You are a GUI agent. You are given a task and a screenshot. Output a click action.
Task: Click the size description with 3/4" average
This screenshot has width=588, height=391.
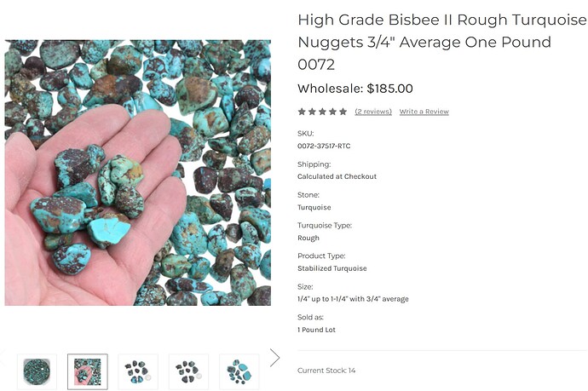pos(353,299)
